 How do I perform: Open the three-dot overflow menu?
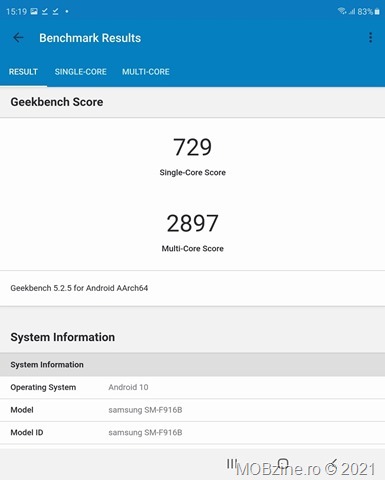[x=370, y=38]
